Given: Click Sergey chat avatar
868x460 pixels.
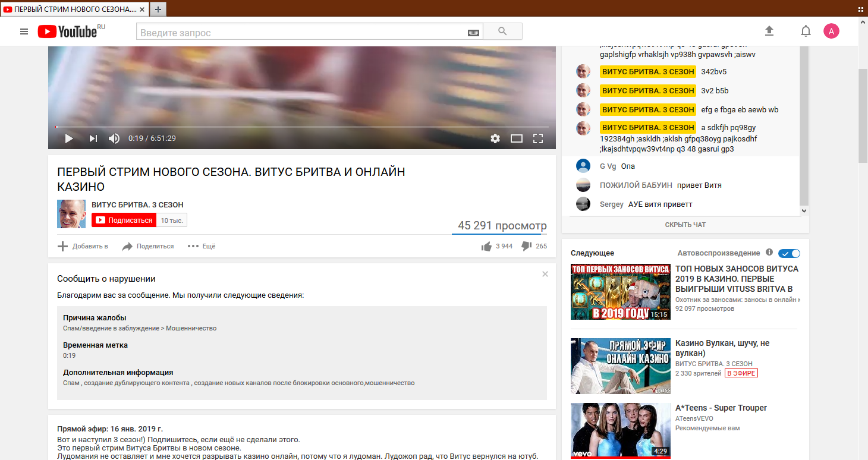Looking at the screenshot, I should [x=583, y=204].
